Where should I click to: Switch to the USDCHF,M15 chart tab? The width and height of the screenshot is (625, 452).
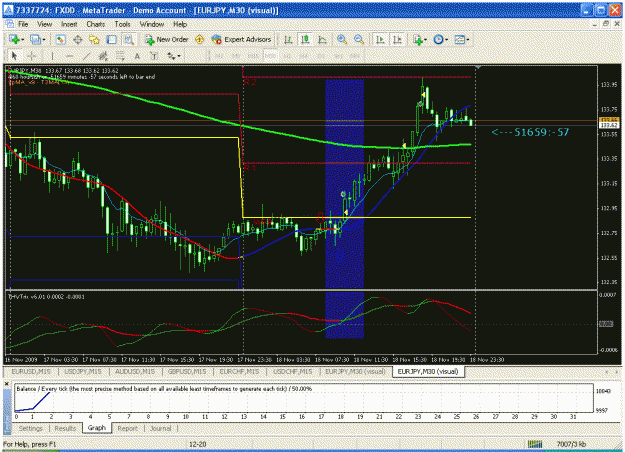(x=293, y=371)
